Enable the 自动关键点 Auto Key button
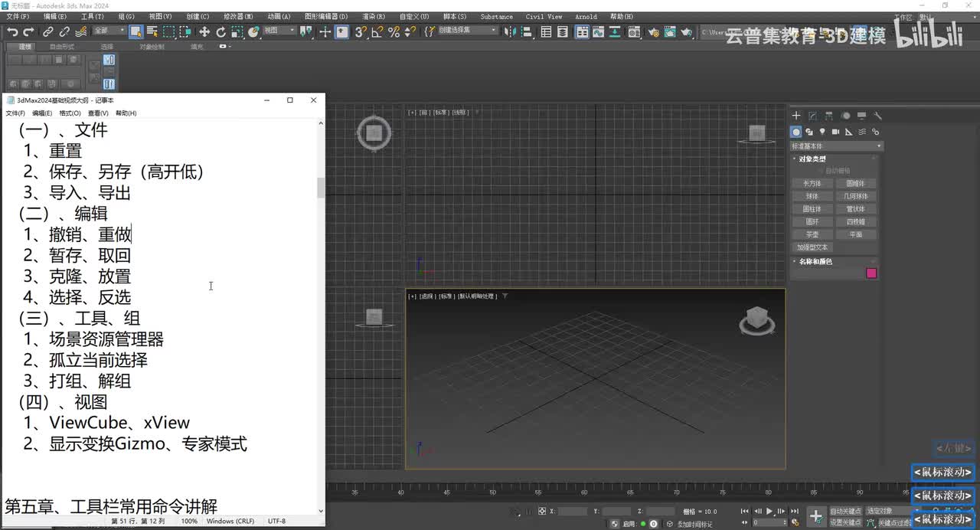980x530 pixels. click(845, 511)
